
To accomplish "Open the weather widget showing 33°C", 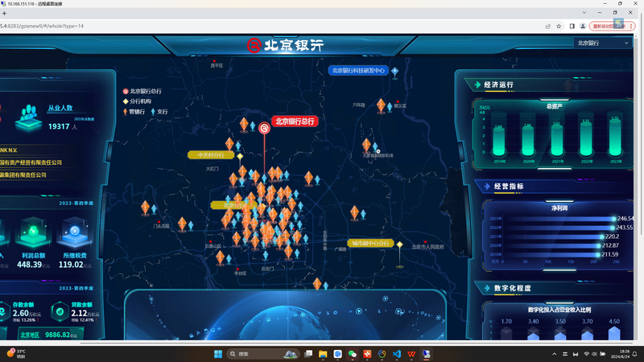I will [x=16, y=354].
